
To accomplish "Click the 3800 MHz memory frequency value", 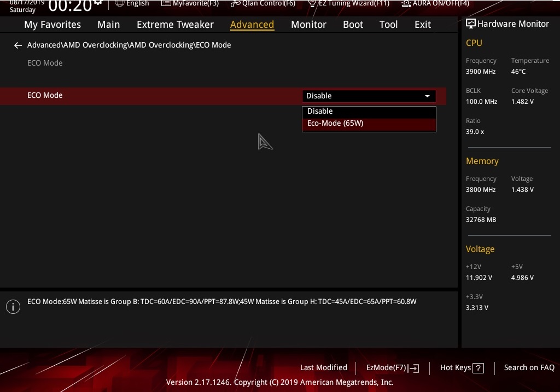I will click(x=480, y=190).
